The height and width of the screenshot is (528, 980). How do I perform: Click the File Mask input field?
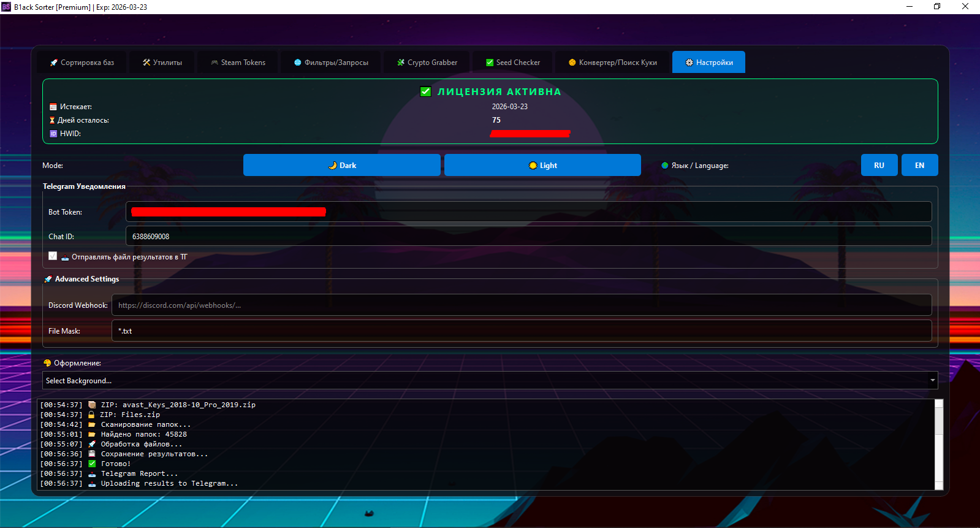[521, 331]
